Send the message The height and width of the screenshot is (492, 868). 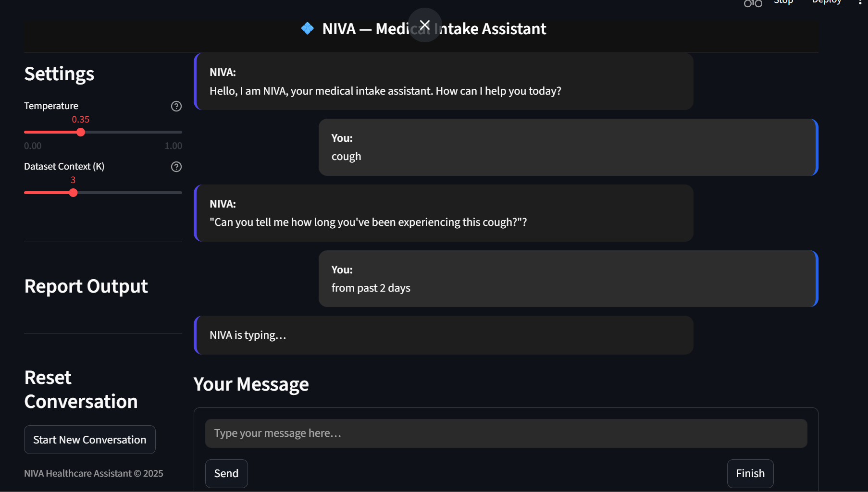226,473
